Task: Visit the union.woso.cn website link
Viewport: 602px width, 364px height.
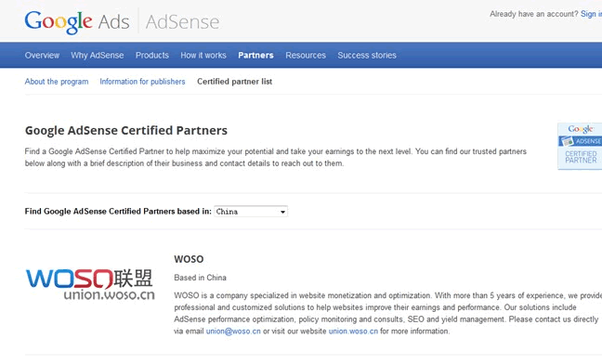Action: tap(353, 331)
